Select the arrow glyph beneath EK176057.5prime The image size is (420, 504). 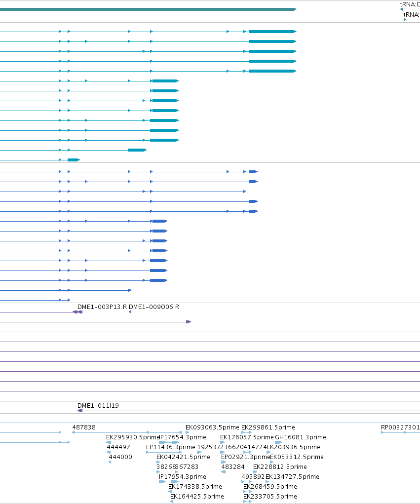click(x=223, y=442)
